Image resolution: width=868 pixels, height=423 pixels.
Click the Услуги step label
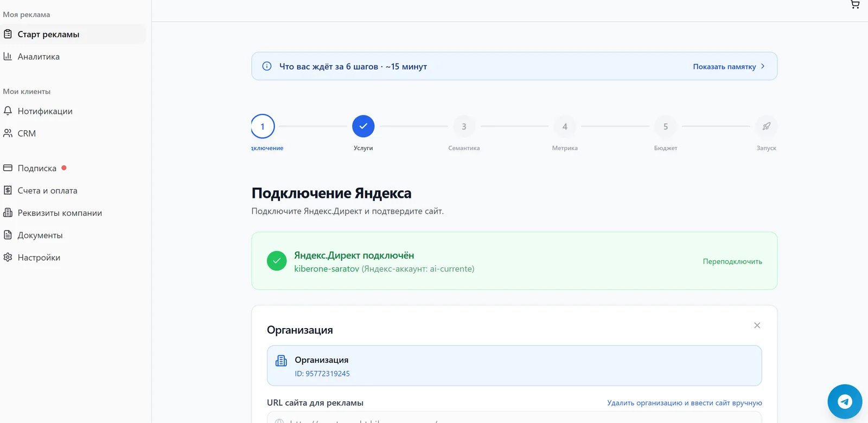click(363, 148)
